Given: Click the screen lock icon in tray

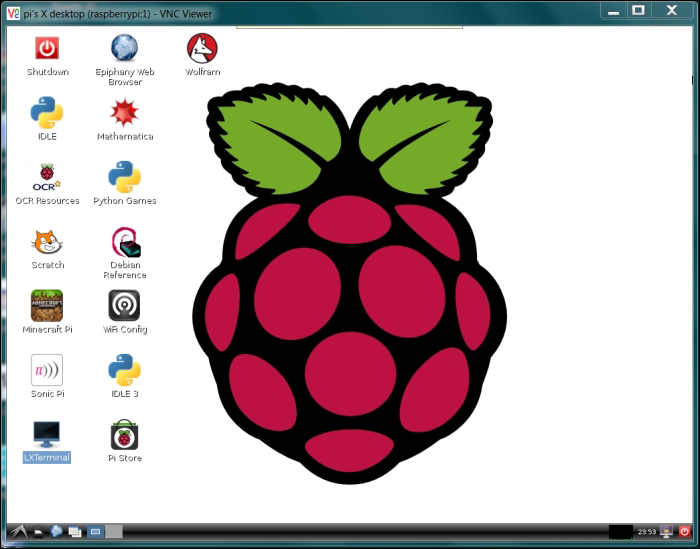Looking at the screenshot, I should point(667,532).
